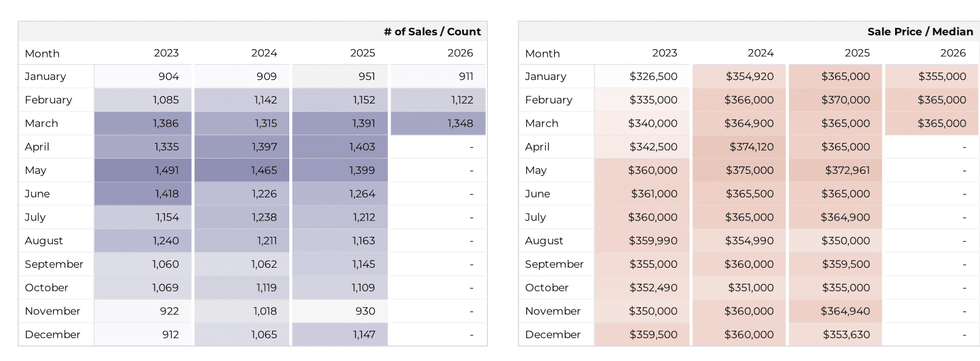Select the May 2023 sales count cell showing 1,491
The image size is (980, 361).
(x=166, y=170)
